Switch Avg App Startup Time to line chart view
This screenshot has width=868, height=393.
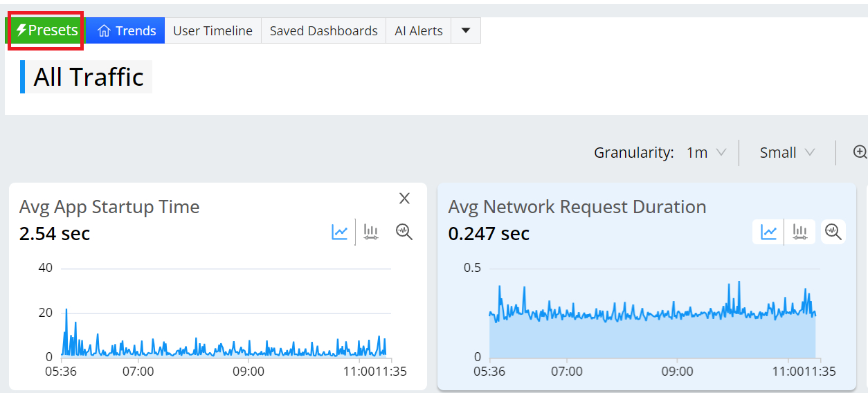[339, 232]
